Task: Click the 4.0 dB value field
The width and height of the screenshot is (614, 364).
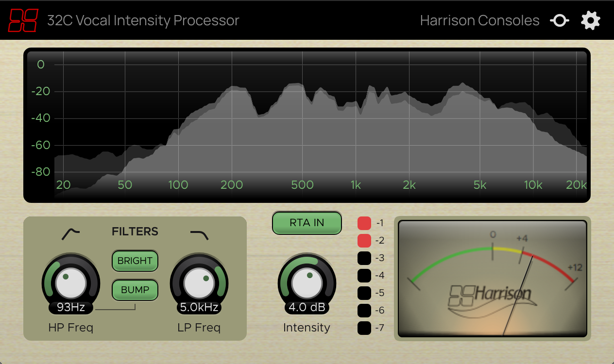Action: 307,307
